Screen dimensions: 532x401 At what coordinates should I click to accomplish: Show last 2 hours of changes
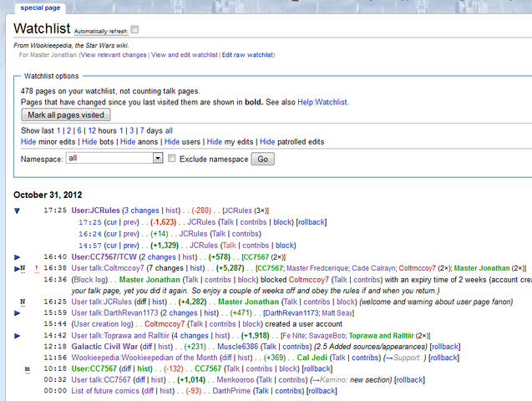(x=68, y=130)
